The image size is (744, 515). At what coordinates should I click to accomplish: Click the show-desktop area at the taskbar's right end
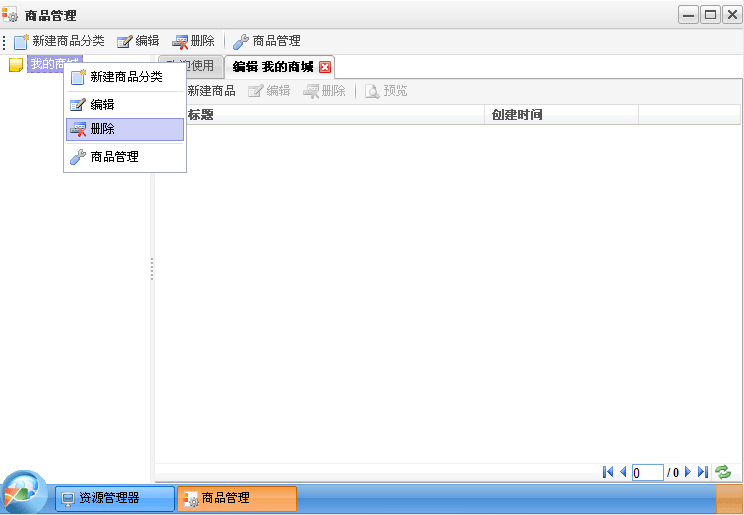pyautogui.click(x=729, y=498)
